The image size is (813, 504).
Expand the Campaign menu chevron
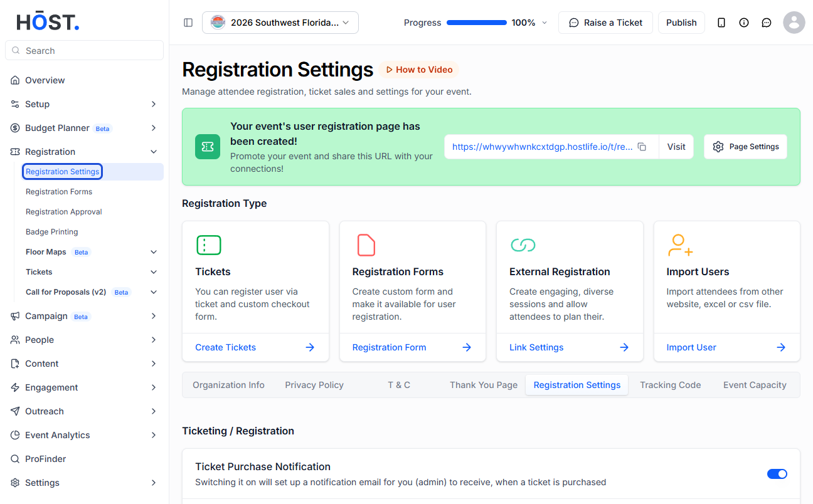coord(154,316)
